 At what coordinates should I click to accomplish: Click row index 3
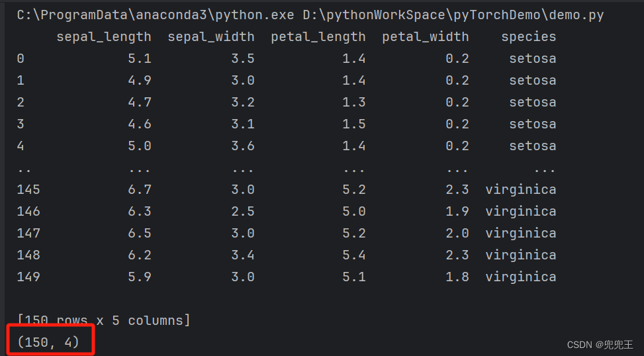21,124
